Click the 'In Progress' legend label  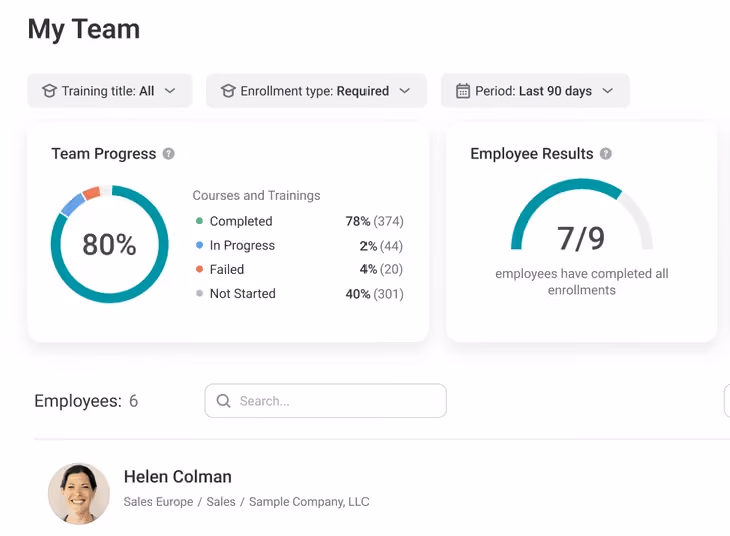click(x=243, y=245)
